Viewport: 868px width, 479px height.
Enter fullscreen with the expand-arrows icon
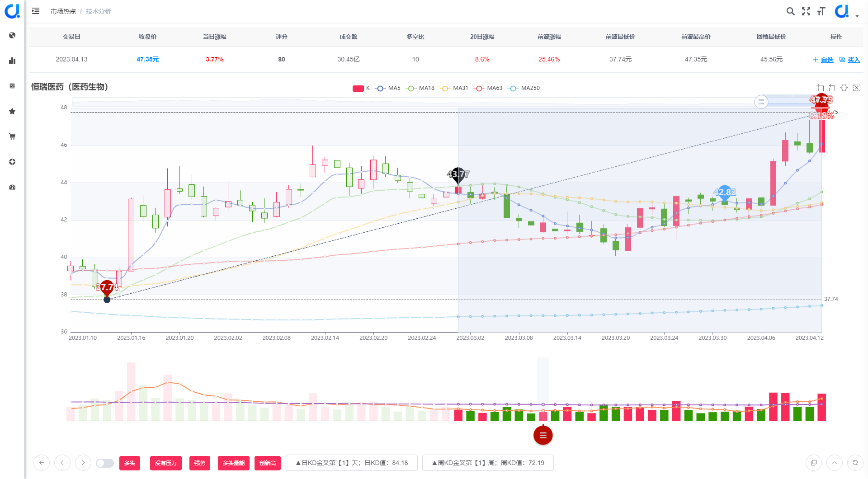(x=806, y=11)
